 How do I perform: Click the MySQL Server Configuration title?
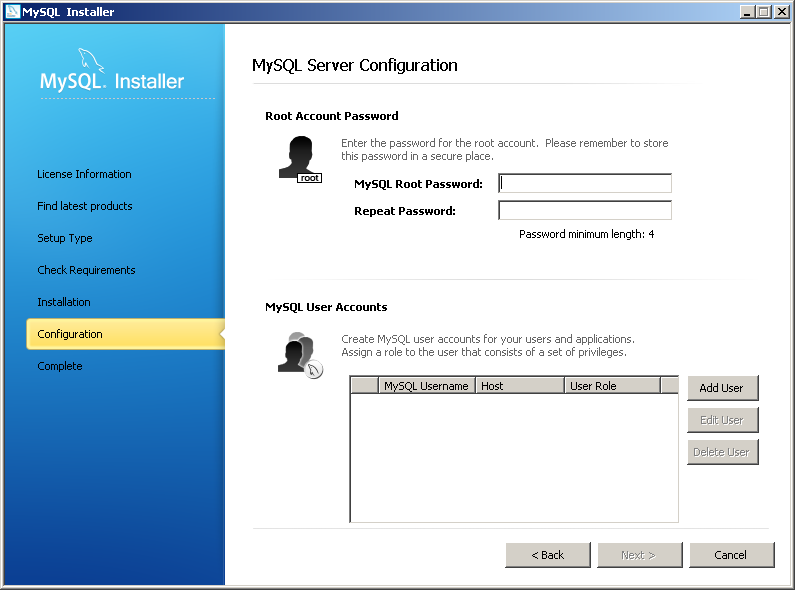[x=354, y=65]
